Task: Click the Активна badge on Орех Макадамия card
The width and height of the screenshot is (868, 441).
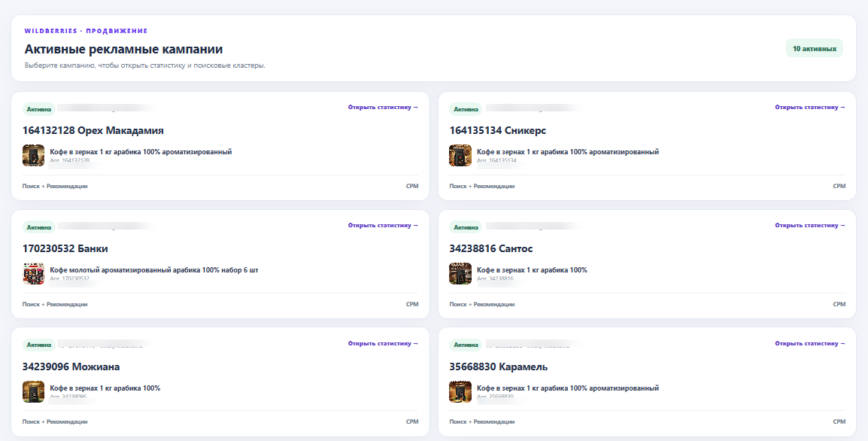Action: click(x=39, y=109)
